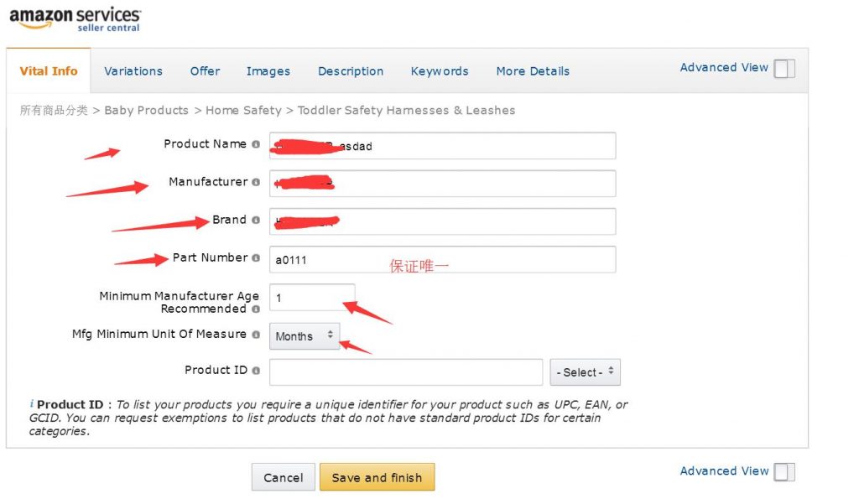Screen dimensions: 859x504
Task: Open the Months unit of measure dropdown
Action: click(305, 336)
